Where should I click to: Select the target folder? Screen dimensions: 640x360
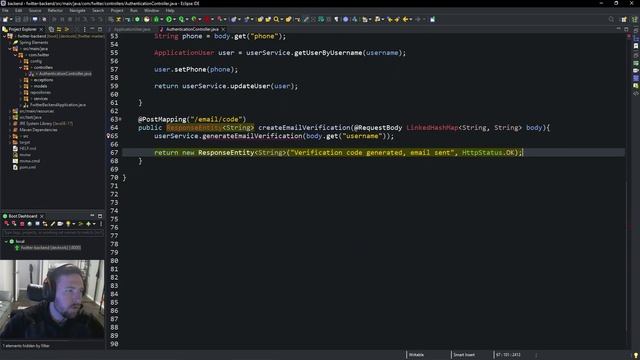point(24,142)
